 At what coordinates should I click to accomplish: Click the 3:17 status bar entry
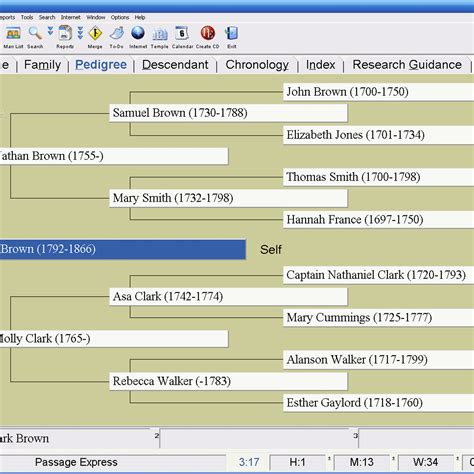[x=249, y=462]
